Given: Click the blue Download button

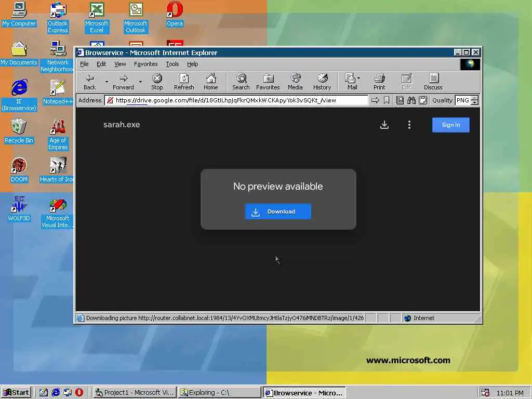Looking at the screenshot, I should pos(278,211).
